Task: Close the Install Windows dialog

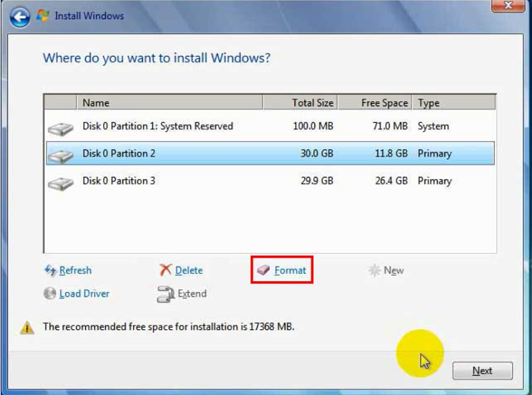Action: point(509,5)
